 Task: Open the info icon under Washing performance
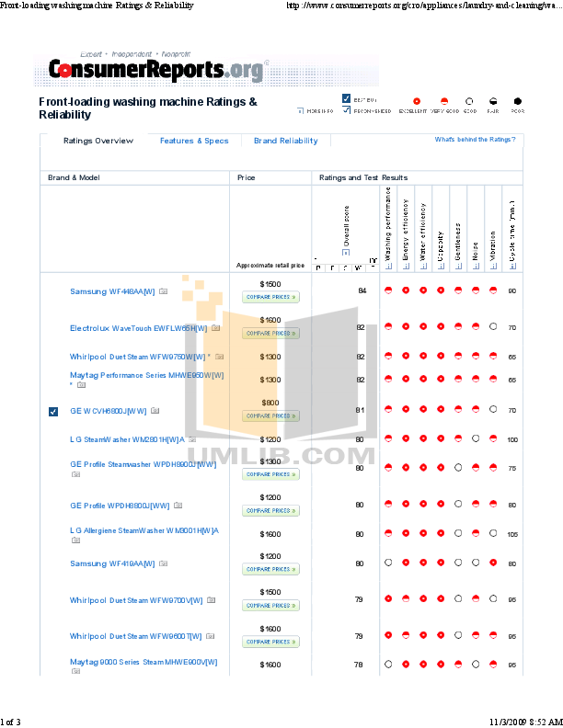click(x=389, y=266)
